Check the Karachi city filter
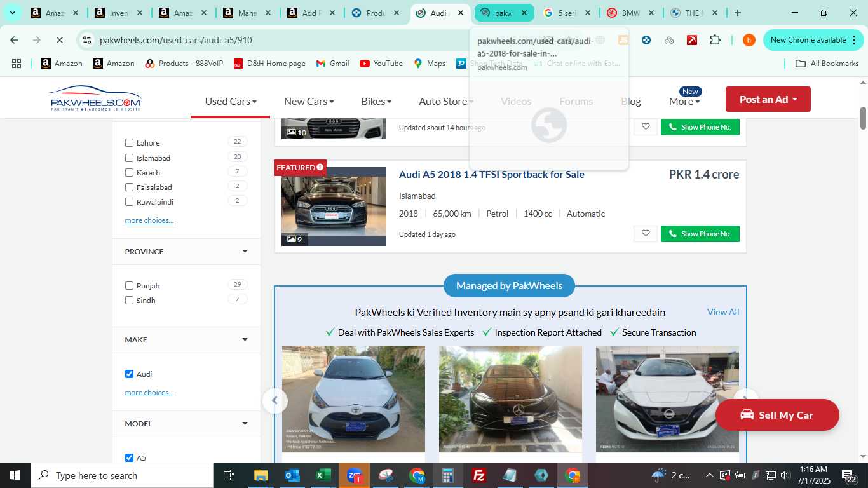The image size is (868, 488). click(130, 173)
